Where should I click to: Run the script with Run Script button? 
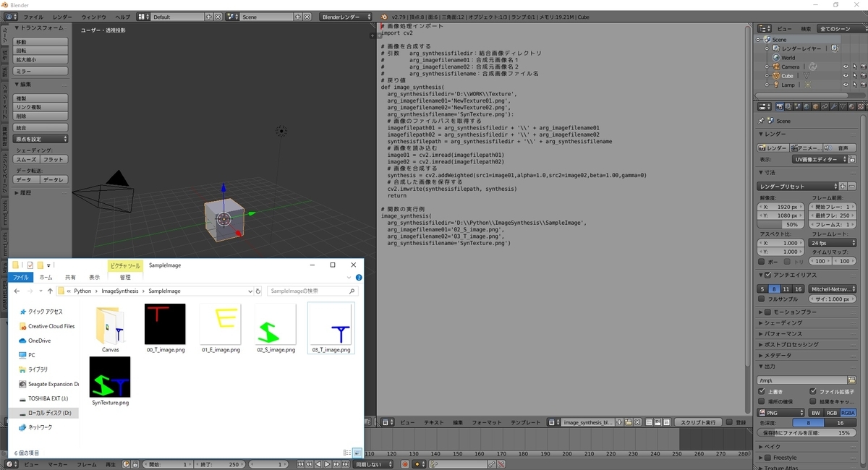(x=697, y=422)
